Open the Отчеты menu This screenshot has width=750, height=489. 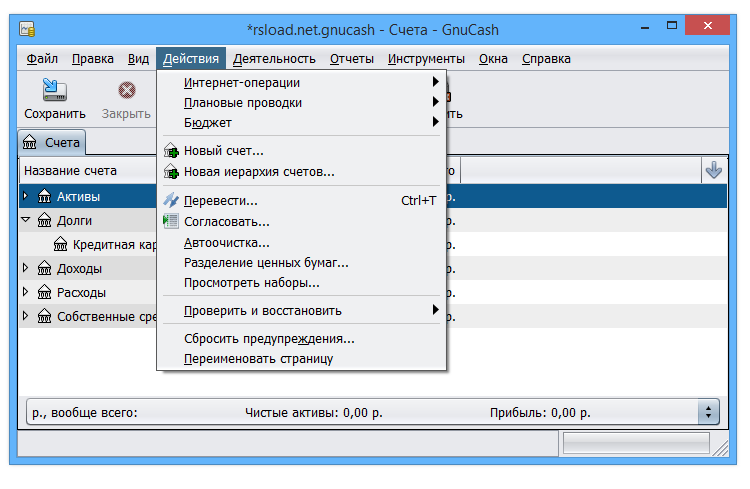pos(352,59)
